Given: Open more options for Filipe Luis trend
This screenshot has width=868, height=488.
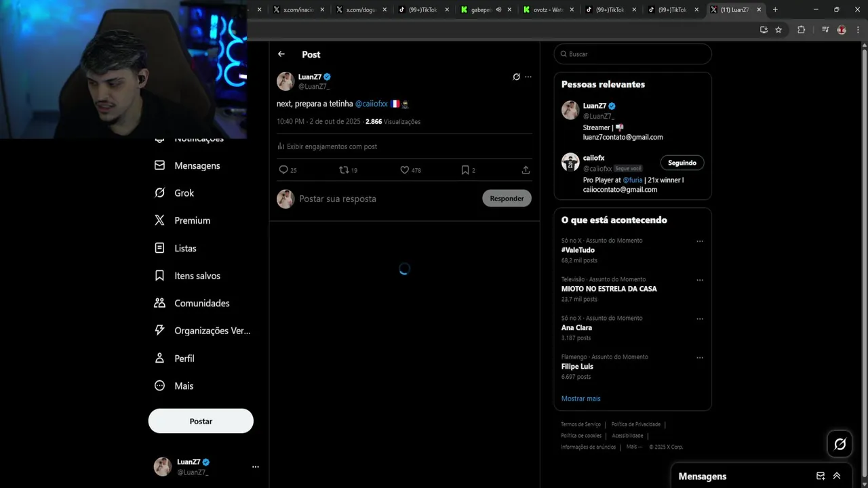Looking at the screenshot, I should [x=700, y=357].
